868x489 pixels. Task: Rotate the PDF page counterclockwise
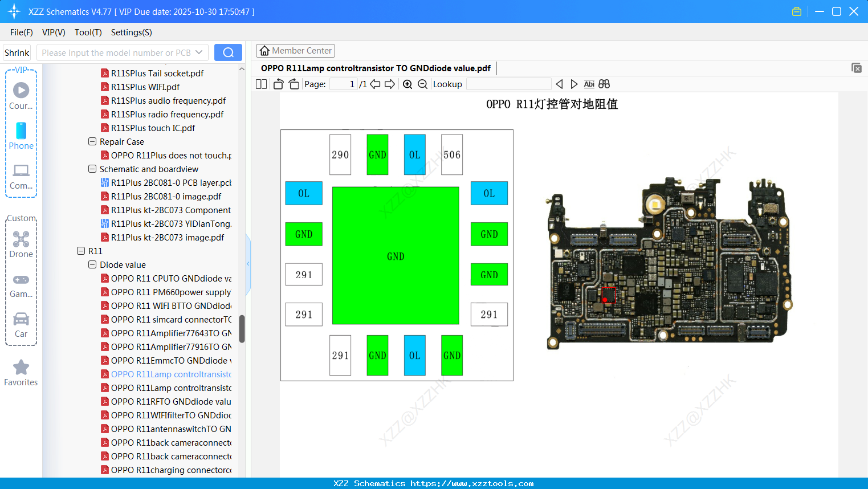(x=278, y=84)
